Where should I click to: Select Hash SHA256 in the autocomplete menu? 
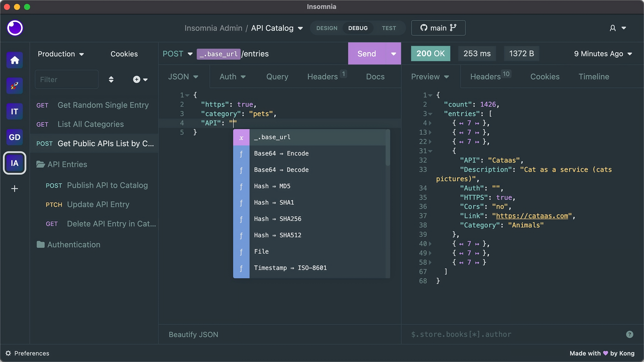[278, 219]
